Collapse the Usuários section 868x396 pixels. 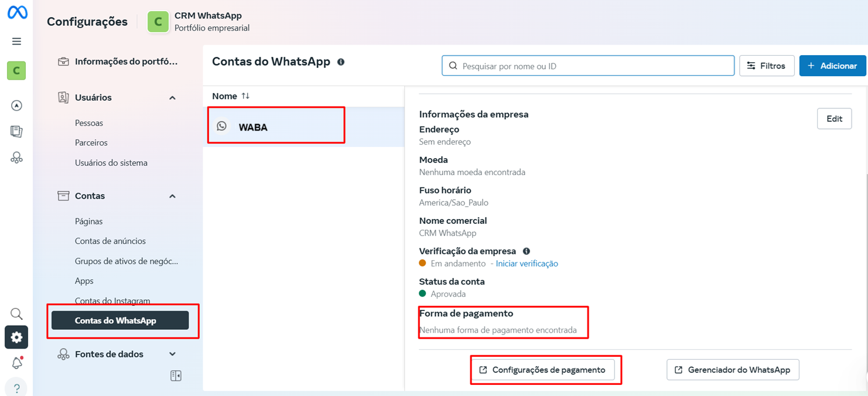click(172, 98)
